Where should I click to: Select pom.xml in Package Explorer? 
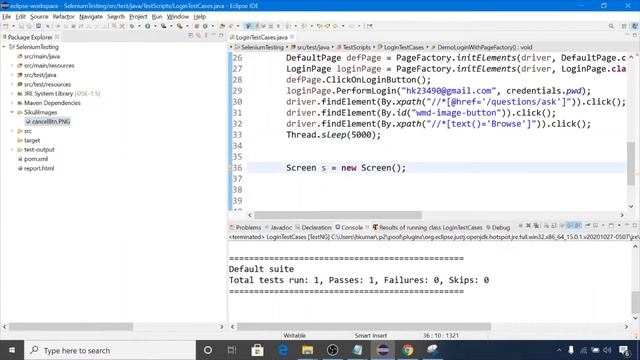pyautogui.click(x=36, y=159)
